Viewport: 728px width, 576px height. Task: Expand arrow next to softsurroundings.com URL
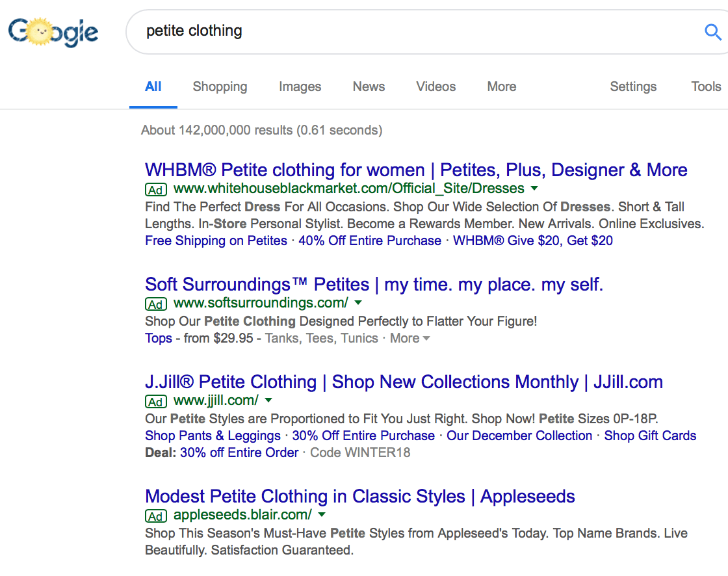358,303
